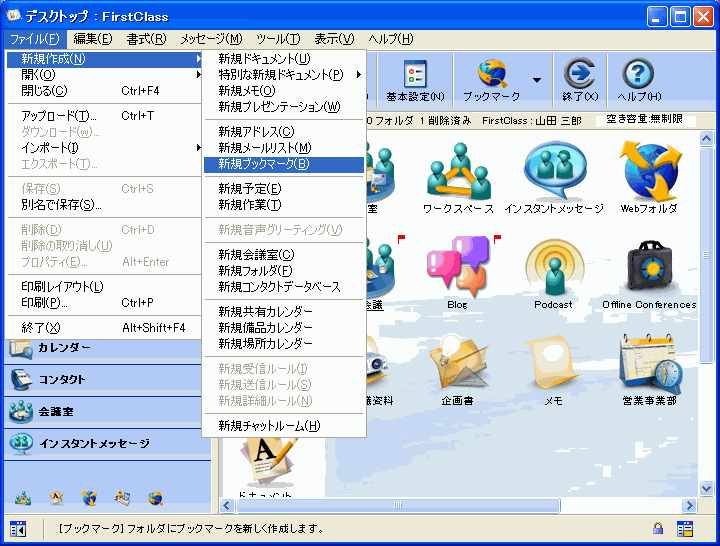Image resolution: width=720 pixels, height=546 pixels.
Task: Choose 新規チャットルーム menu entry
Action: click(x=269, y=426)
